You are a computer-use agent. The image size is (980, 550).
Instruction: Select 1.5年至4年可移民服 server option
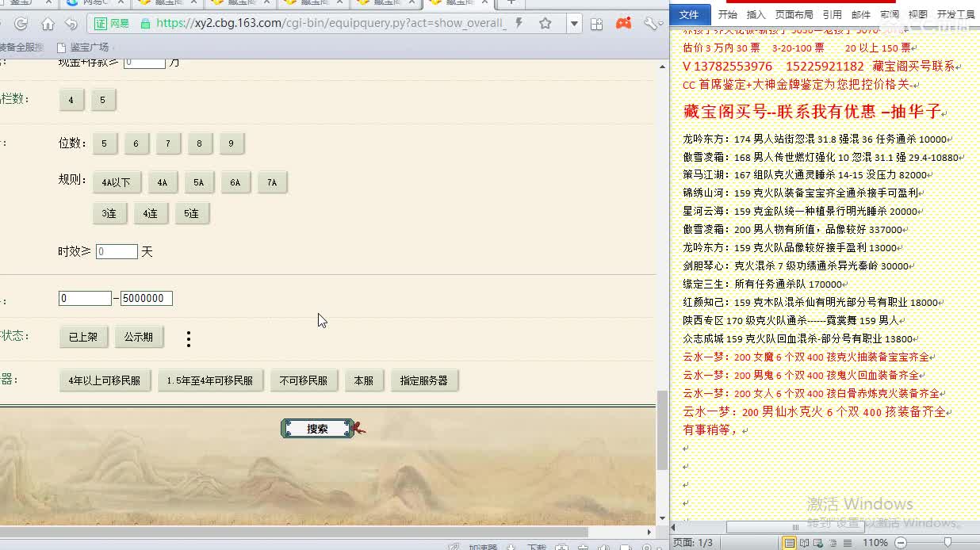(210, 380)
